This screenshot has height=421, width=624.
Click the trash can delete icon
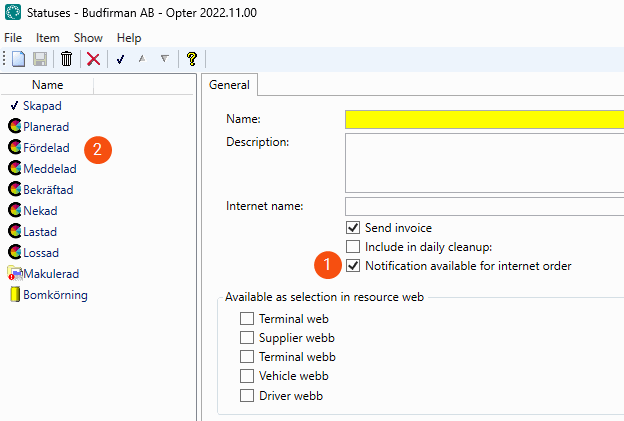coord(66,59)
